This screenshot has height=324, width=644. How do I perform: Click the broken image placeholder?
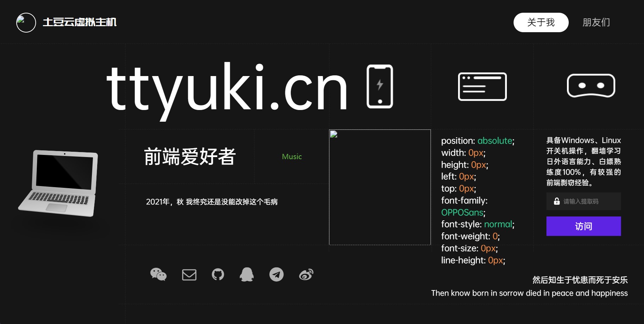380,186
